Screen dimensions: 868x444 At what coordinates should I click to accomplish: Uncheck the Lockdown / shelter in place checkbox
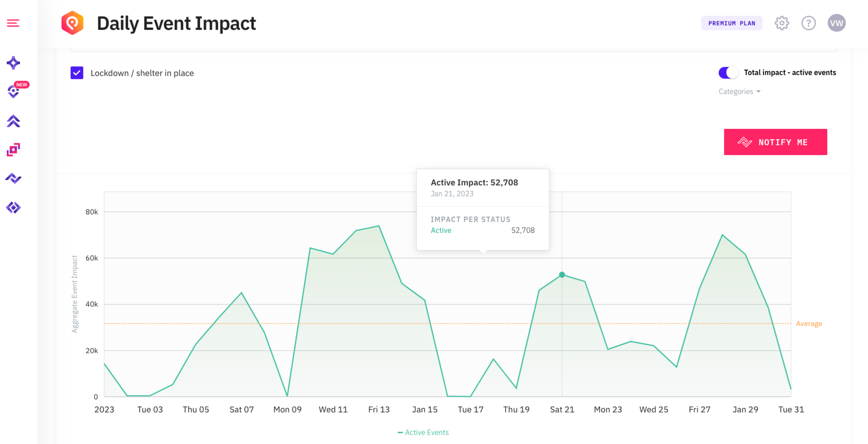(x=77, y=73)
